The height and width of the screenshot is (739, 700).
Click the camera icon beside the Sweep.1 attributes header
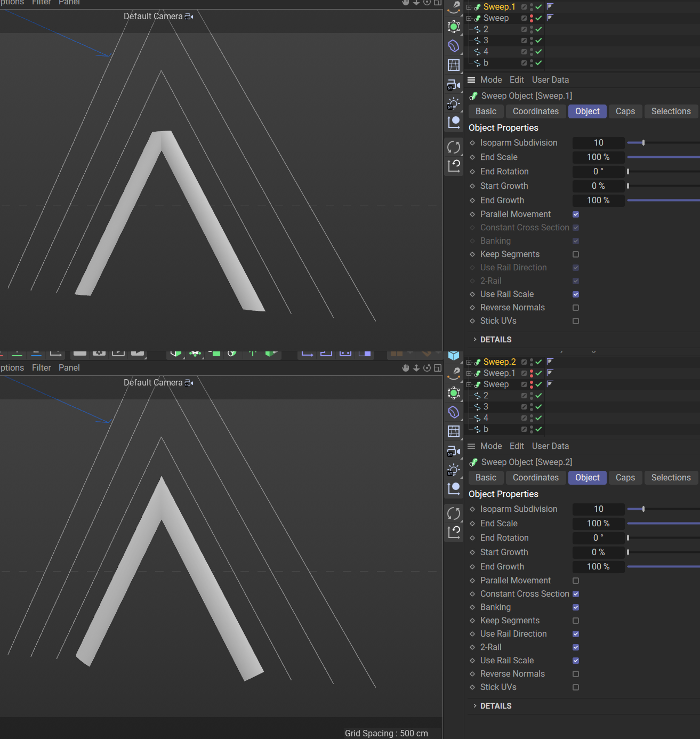[x=454, y=85]
